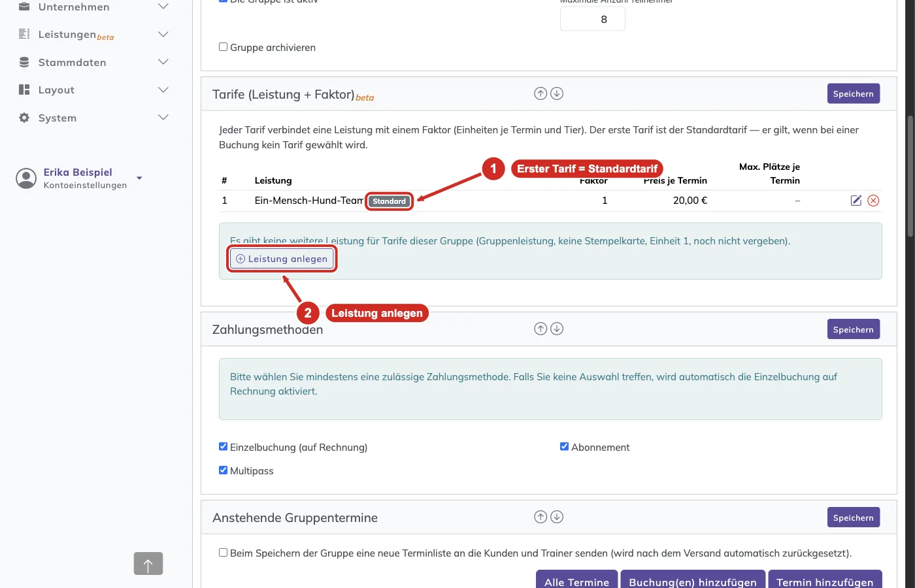Click the Layout grid icon
This screenshot has width=915, height=588.
[x=24, y=90]
